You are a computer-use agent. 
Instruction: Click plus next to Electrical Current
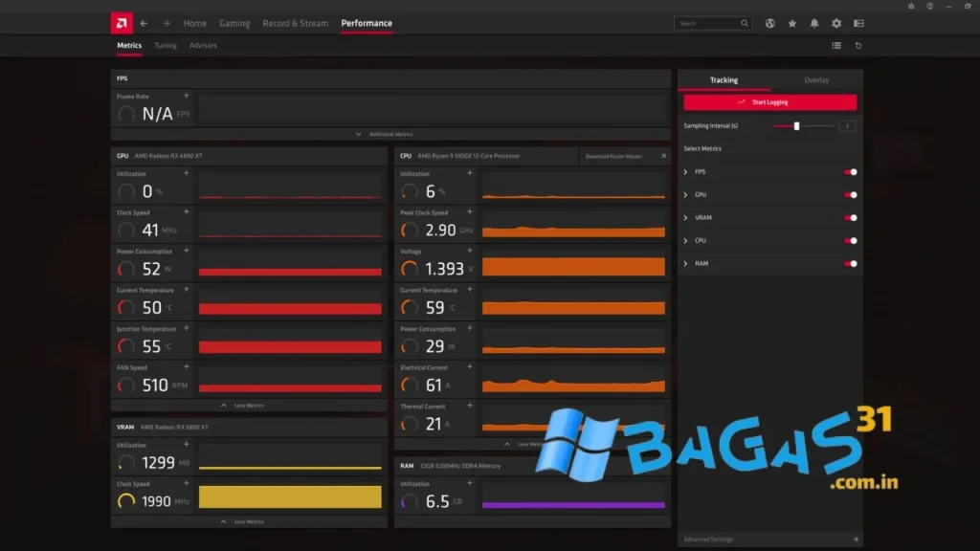click(x=470, y=366)
